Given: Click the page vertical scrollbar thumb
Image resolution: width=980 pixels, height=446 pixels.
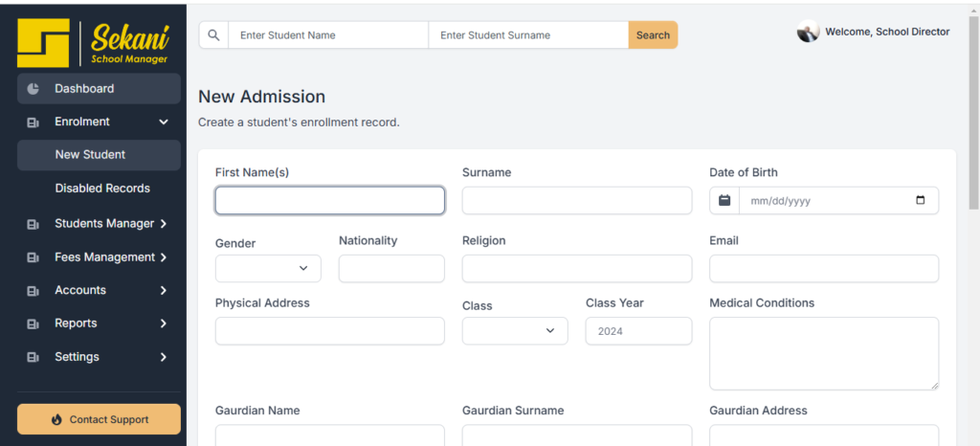Looking at the screenshot, I should 973,114.
